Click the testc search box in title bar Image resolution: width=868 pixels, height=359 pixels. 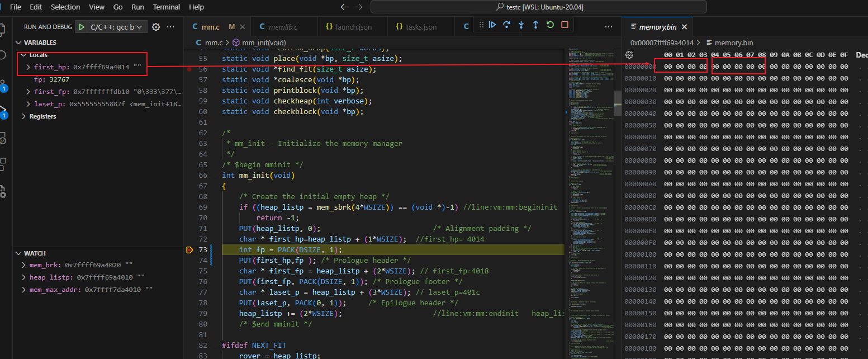(538, 7)
